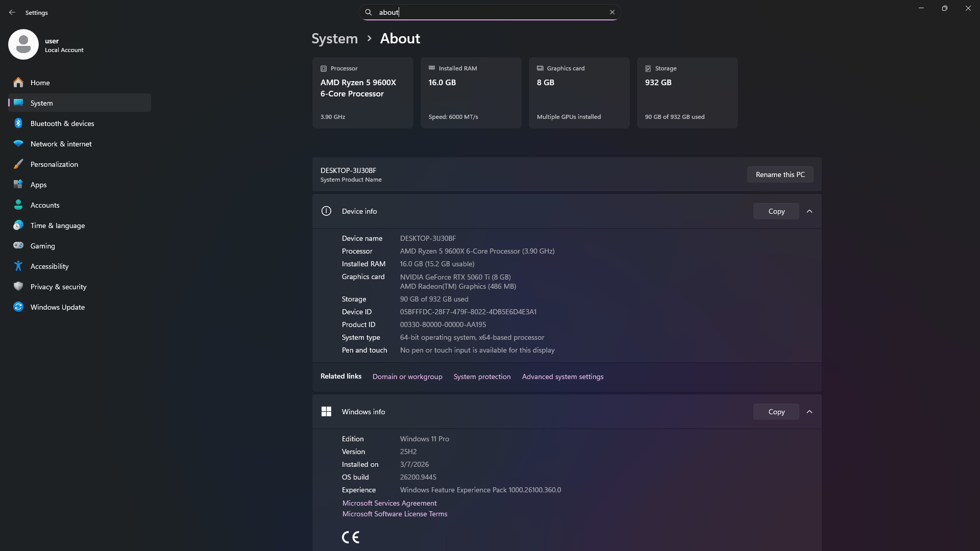The width and height of the screenshot is (980, 551).
Task: Click the search field containing 'about'
Action: click(489, 12)
